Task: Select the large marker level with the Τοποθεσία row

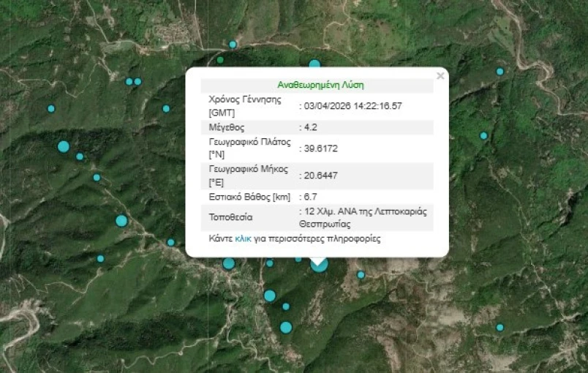Action: coord(121,221)
